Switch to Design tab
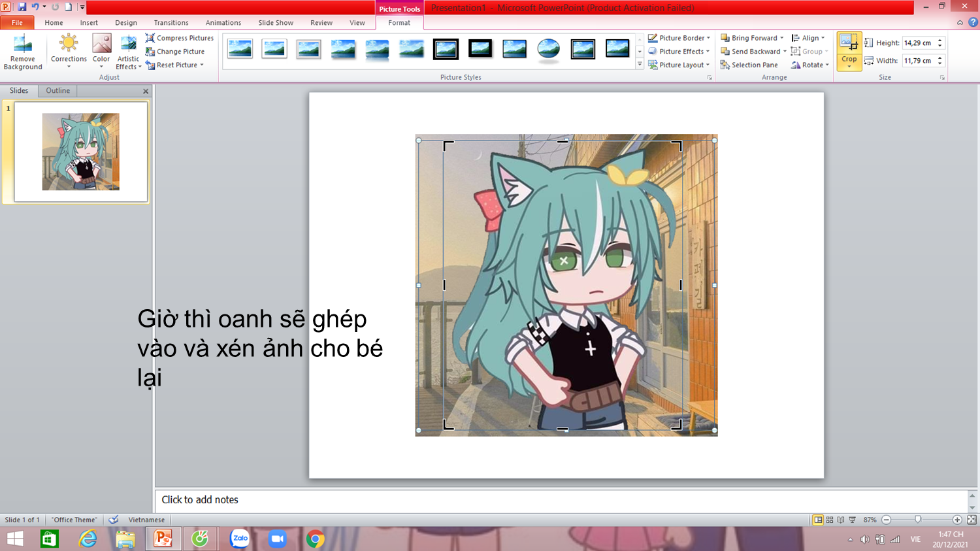Screen dimensions: 980x551 coord(126,23)
